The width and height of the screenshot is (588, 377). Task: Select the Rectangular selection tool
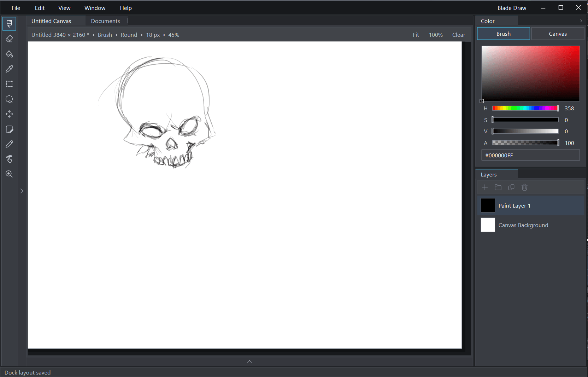9,84
